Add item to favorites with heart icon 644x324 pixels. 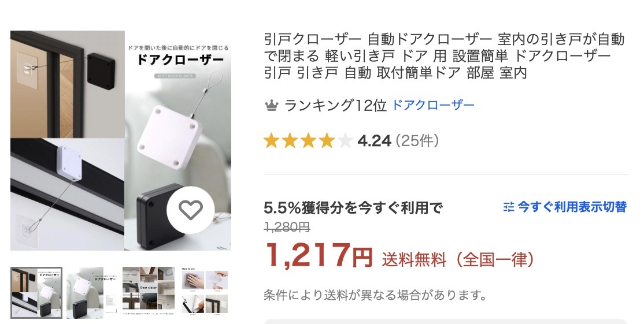pos(191,210)
